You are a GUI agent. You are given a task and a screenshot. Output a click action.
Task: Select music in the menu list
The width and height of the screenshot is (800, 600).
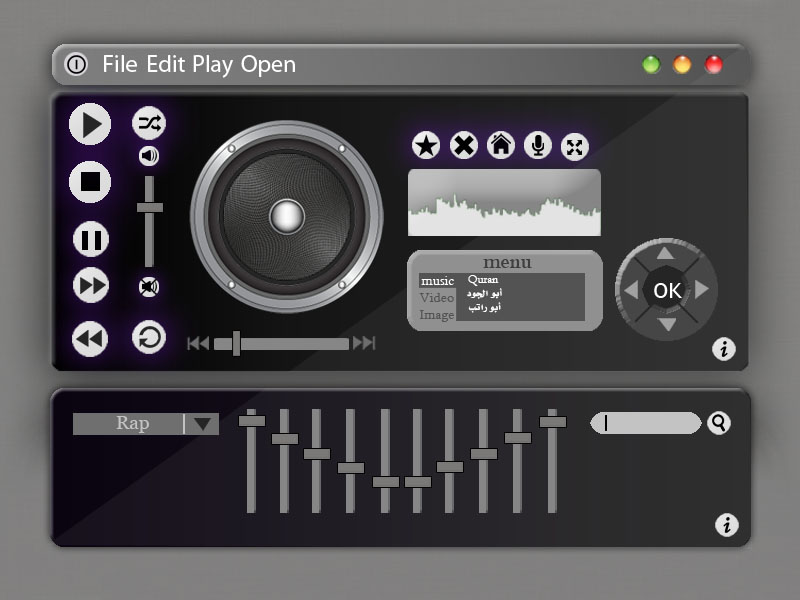437,281
